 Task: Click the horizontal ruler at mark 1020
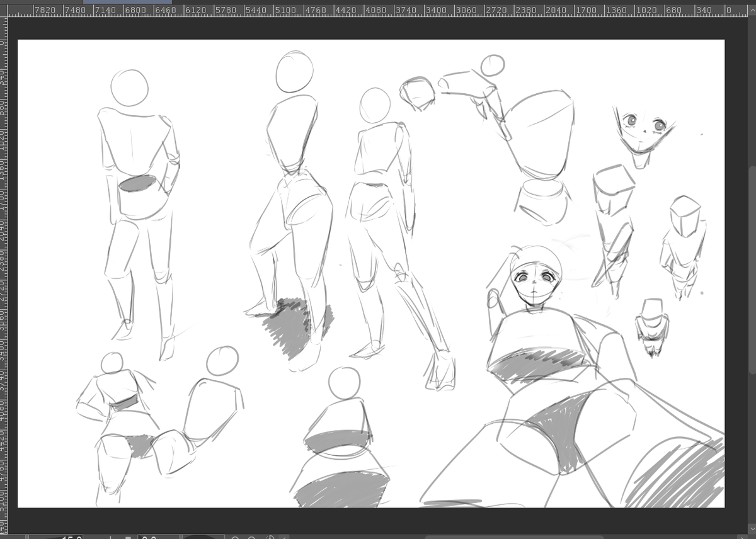(647, 10)
